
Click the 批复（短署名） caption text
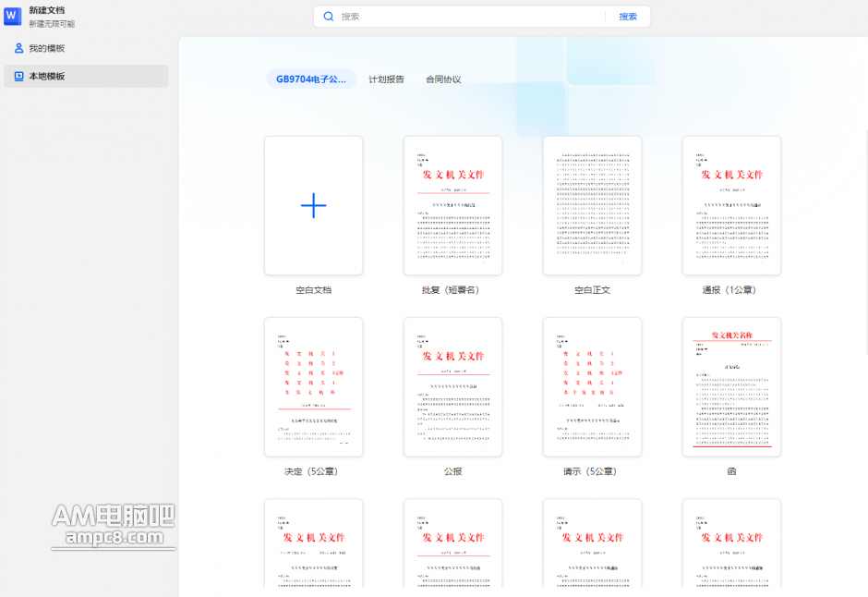pyautogui.click(x=451, y=290)
